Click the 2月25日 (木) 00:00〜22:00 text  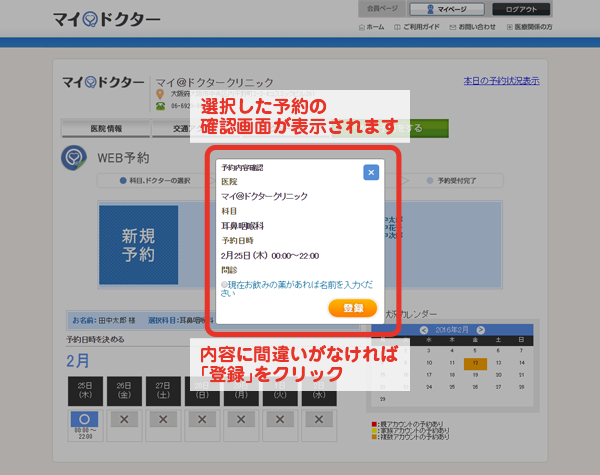(270, 256)
